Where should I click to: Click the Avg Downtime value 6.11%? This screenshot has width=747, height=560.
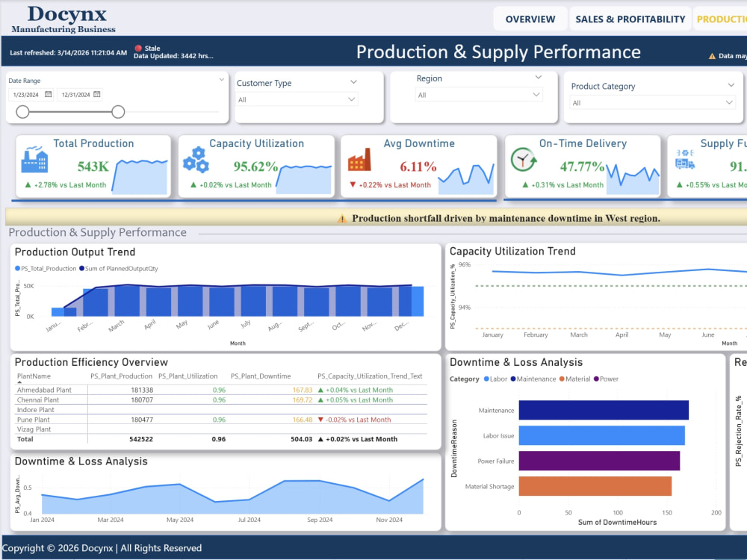tap(418, 167)
